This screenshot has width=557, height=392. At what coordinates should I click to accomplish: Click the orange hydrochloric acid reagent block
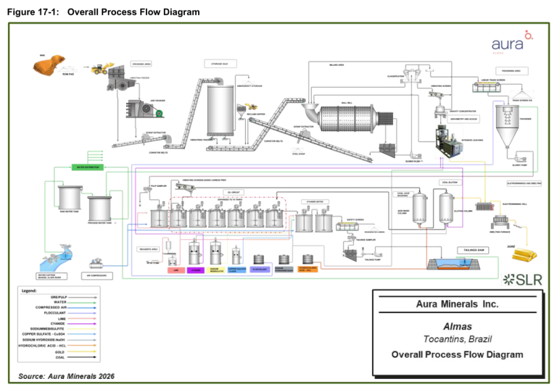click(308, 270)
